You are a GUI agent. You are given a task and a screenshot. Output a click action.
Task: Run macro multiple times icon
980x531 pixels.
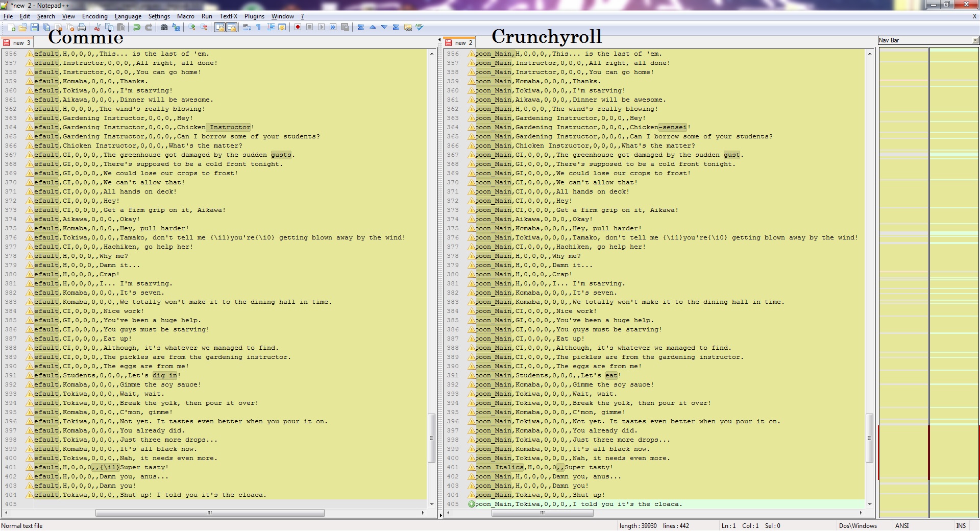click(x=333, y=27)
